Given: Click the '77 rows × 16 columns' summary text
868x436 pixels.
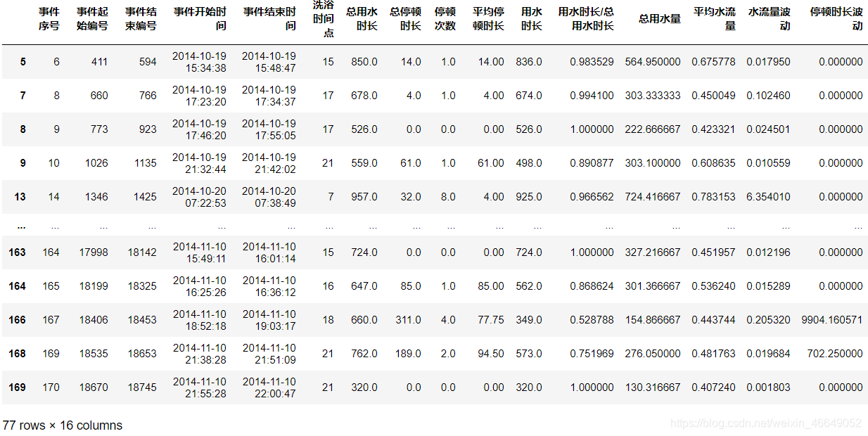Looking at the screenshot, I should tap(63, 425).
